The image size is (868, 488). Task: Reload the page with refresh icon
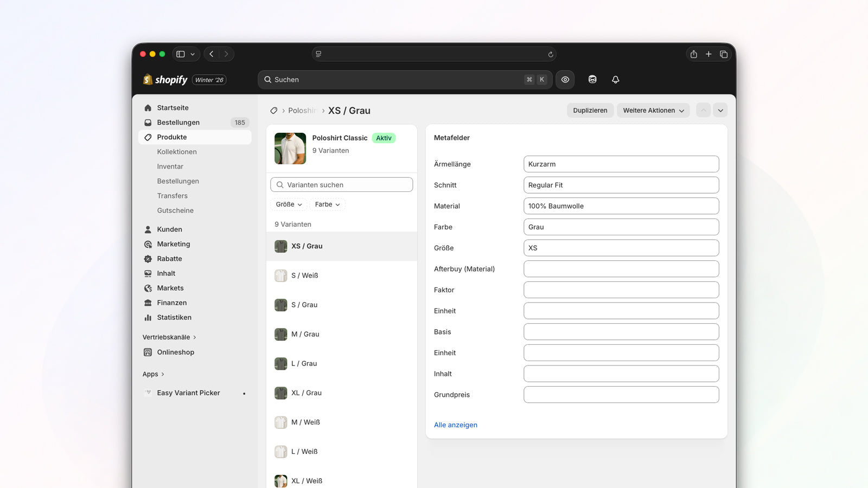click(x=550, y=54)
